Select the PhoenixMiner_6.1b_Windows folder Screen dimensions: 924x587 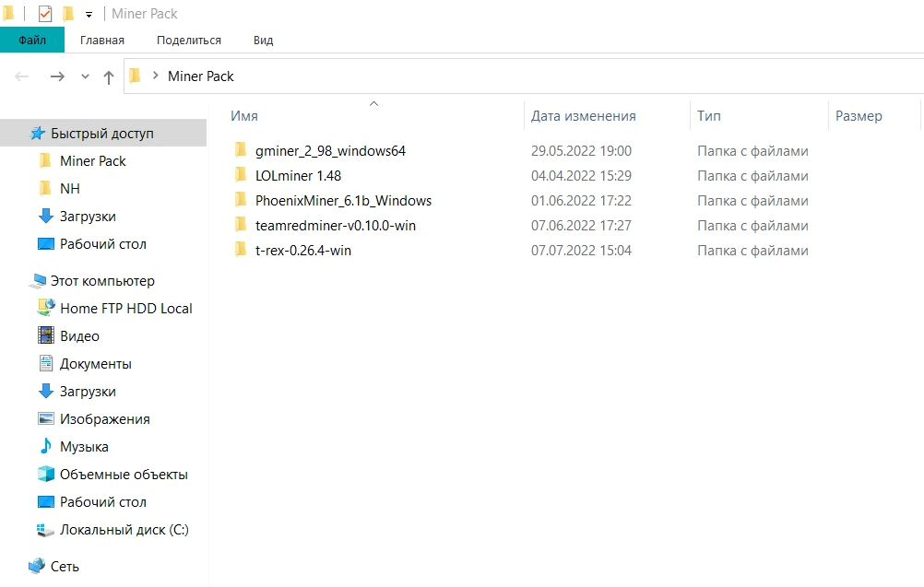[x=343, y=200]
